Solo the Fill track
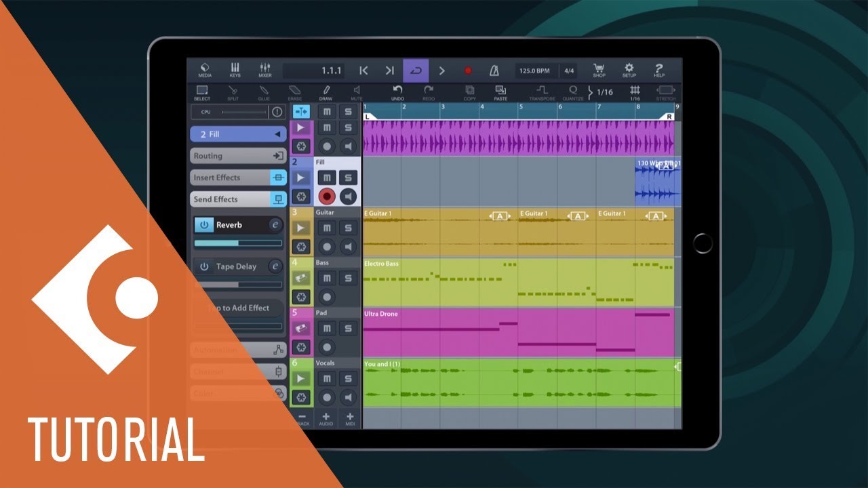This screenshot has height=488, width=868. 348,178
